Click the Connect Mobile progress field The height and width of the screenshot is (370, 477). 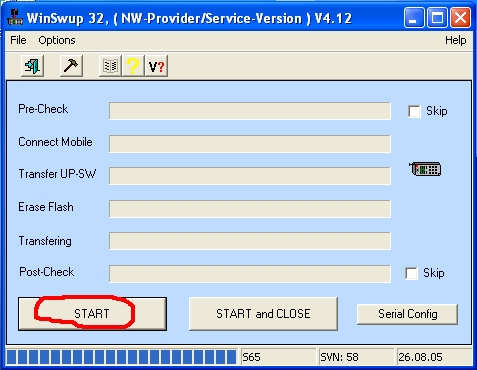(250, 144)
